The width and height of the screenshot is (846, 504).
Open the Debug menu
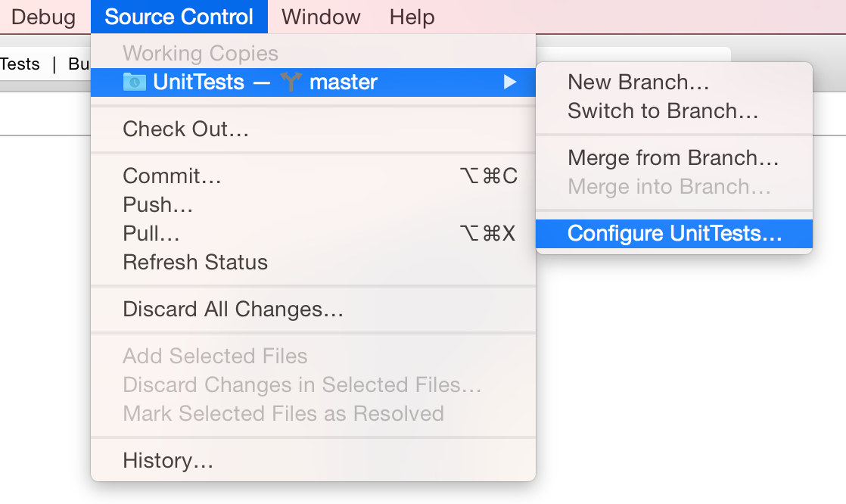click(43, 17)
